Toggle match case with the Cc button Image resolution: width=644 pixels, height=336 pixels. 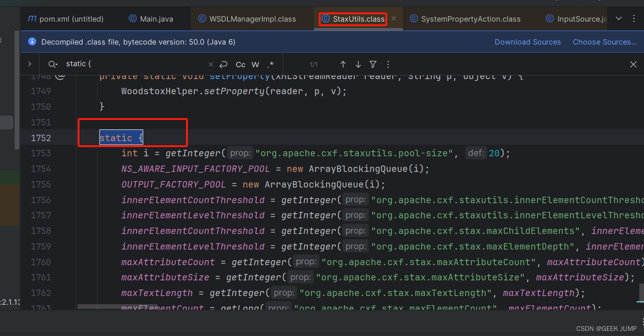point(240,64)
